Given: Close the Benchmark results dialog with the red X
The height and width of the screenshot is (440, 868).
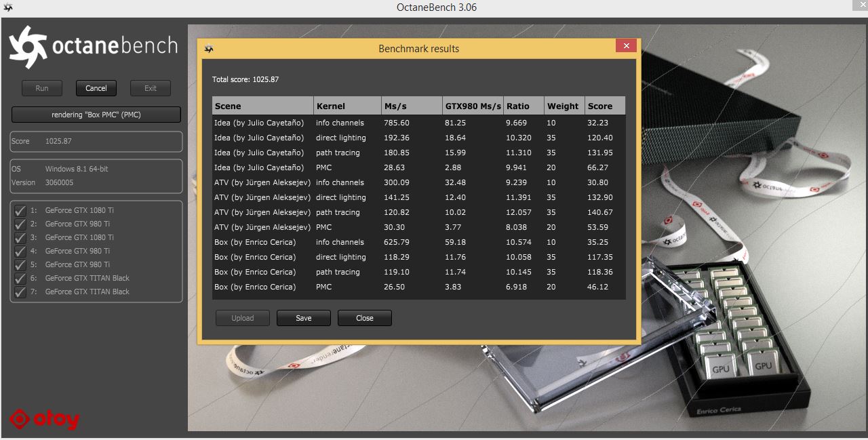Looking at the screenshot, I should (626, 46).
